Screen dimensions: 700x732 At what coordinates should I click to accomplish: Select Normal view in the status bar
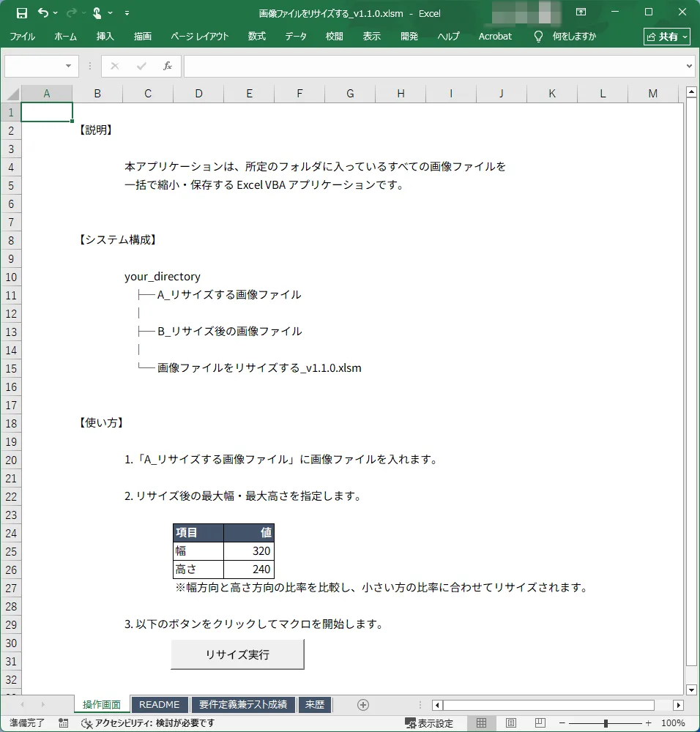point(482,723)
